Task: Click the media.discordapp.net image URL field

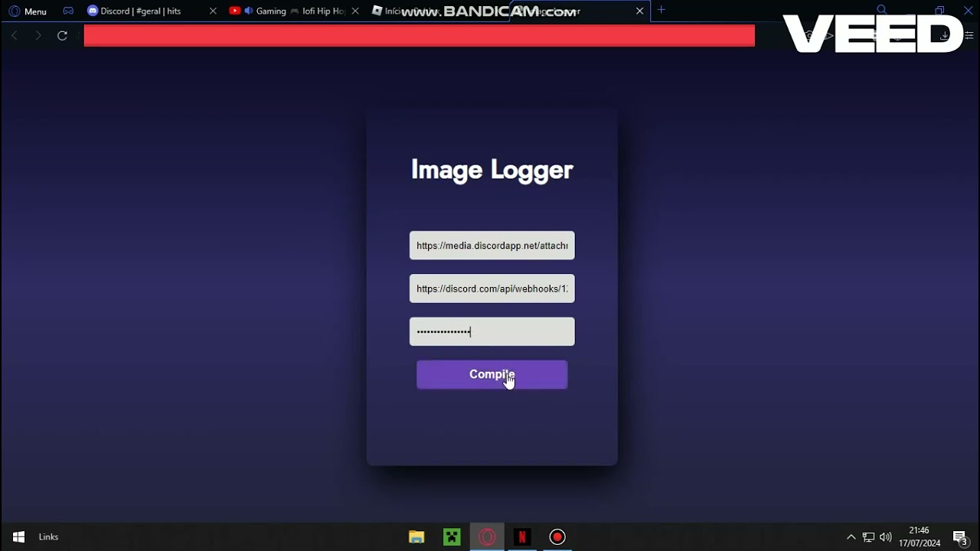Action: tap(492, 246)
